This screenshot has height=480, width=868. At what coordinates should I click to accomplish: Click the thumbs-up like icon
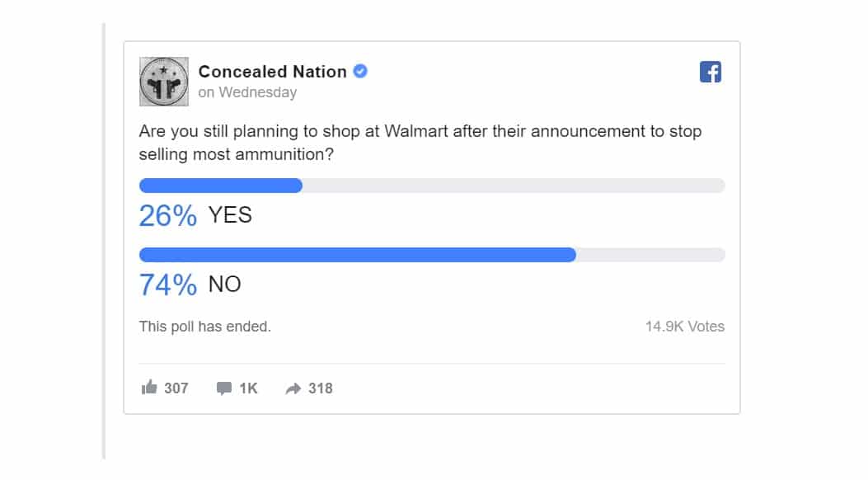(149, 387)
